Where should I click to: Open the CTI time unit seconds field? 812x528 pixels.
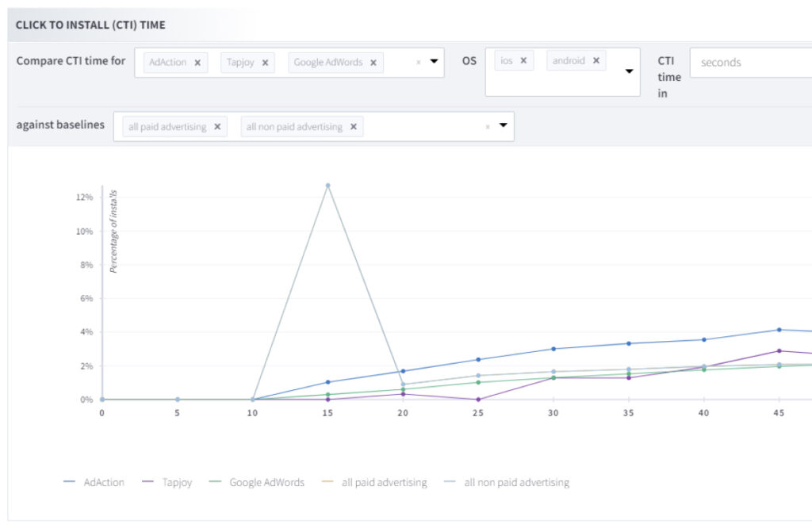[751, 63]
